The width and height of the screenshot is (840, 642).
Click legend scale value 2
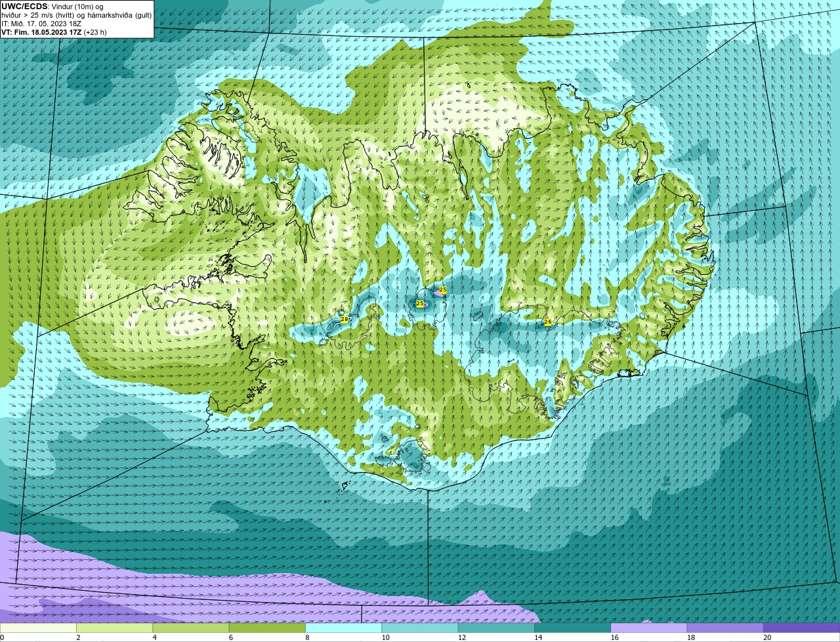click(78, 637)
